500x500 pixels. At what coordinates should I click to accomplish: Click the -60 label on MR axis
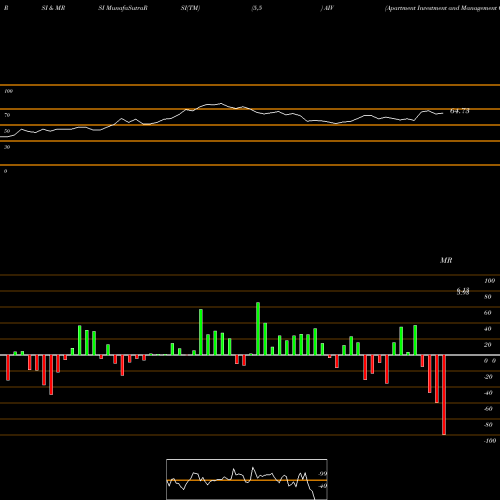(488, 409)
